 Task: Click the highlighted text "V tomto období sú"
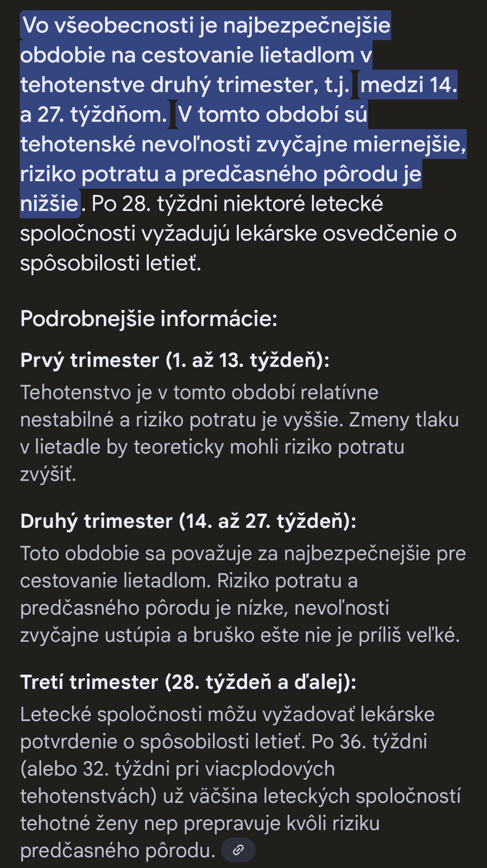(x=273, y=115)
